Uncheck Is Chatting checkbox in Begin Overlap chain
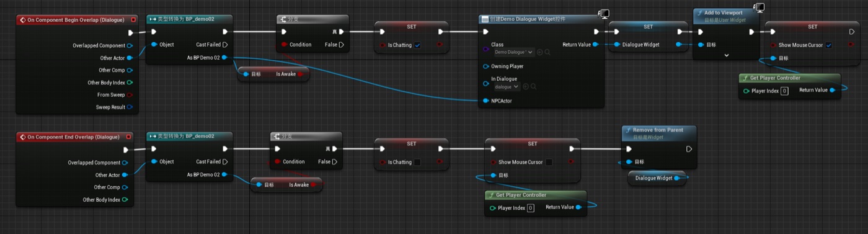The image size is (868, 234). tap(417, 45)
